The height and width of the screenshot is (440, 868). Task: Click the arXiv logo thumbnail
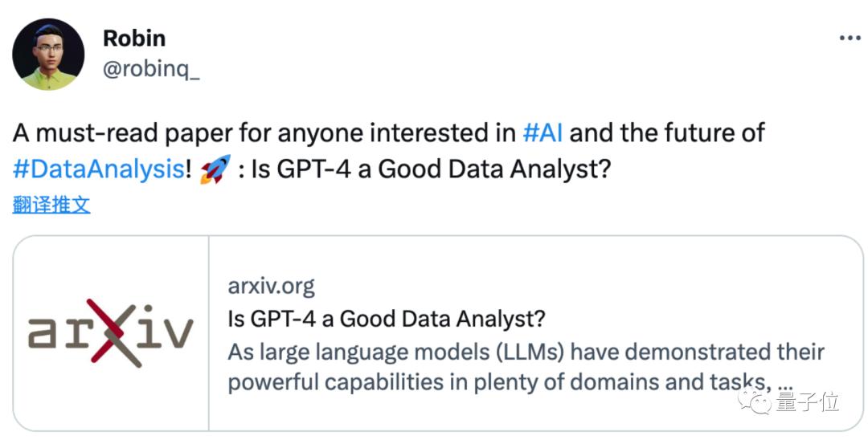coord(111,333)
